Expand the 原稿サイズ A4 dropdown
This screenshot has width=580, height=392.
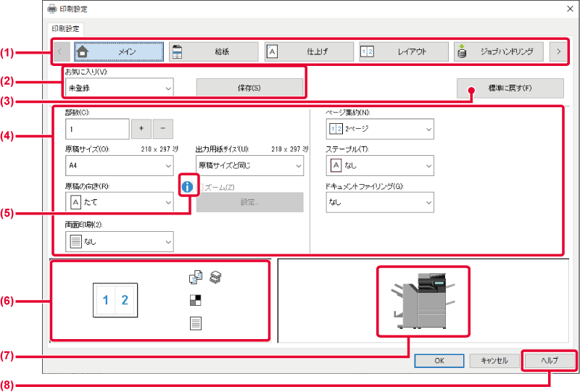pyautogui.click(x=120, y=164)
